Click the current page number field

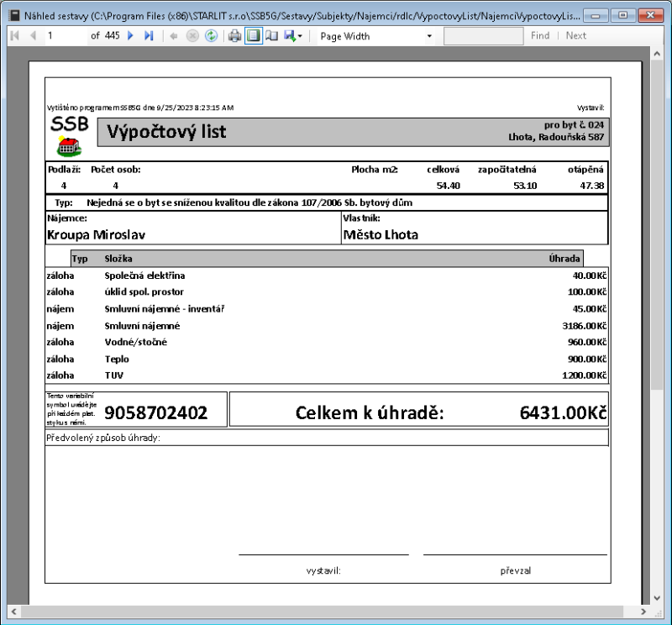[x=66, y=36]
